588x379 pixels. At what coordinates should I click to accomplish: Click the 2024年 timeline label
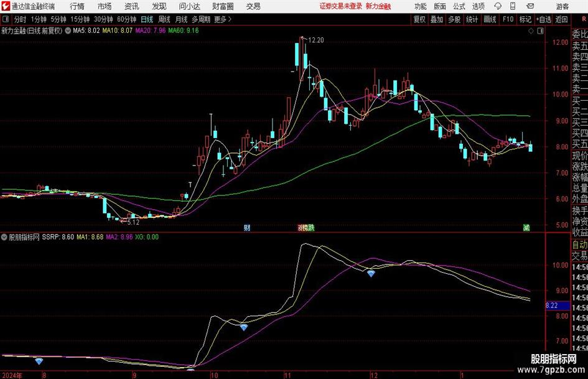pos(12,375)
